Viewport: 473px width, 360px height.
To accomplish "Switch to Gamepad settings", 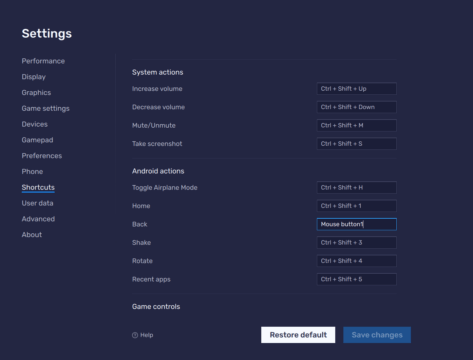I will click(37, 140).
